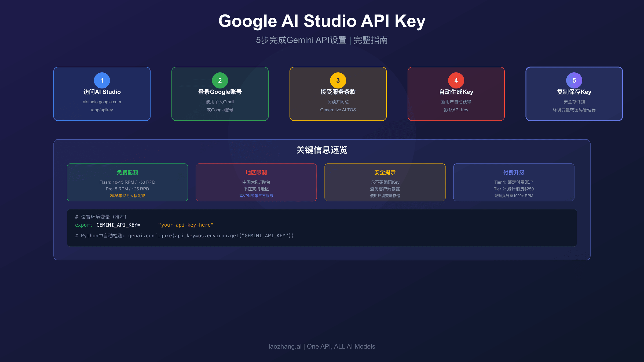Open the aistudio.google.com link
Screen dimensions: 644x362
pyautogui.click(x=102, y=102)
